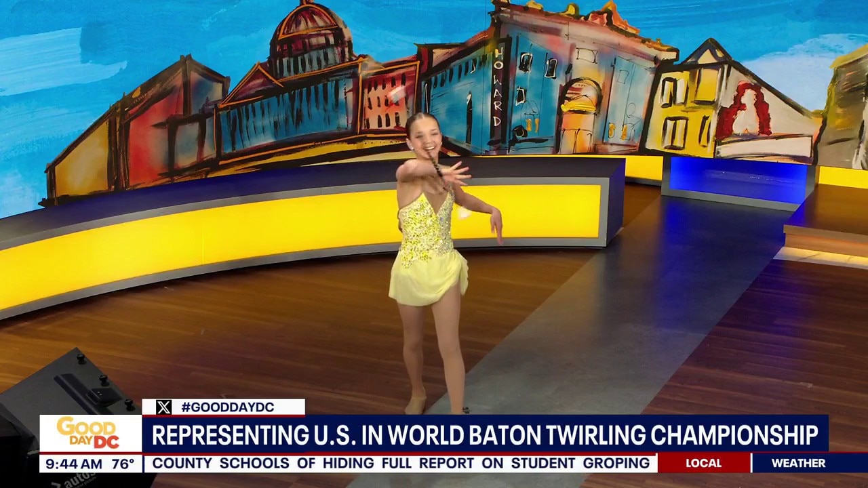
Task: Click the baton twirling championship headline
Action: pyautogui.click(x=485, y=435)
